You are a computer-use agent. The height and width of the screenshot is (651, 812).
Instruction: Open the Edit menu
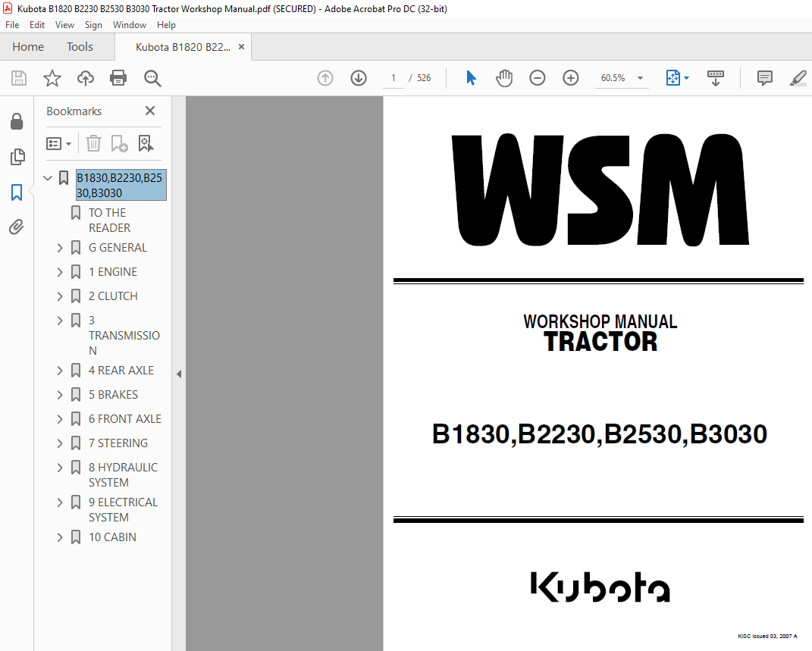pyautogui.click(x=36, y=25)
